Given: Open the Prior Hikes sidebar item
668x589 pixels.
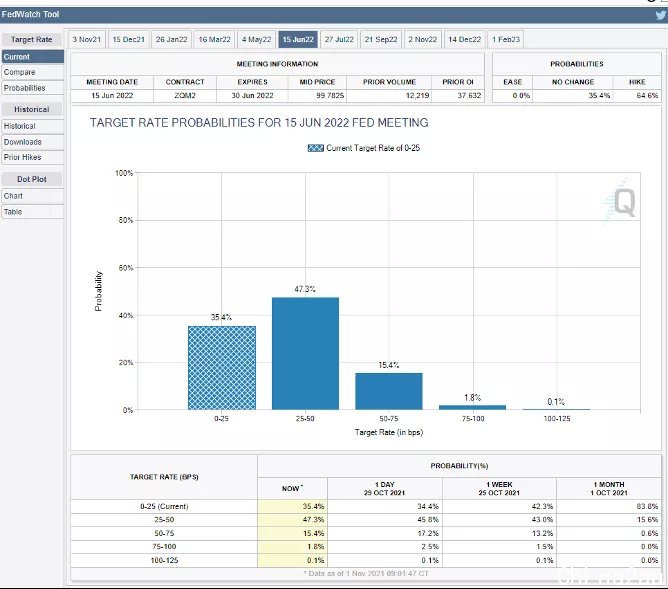Looking at the screenshot, I should [32, 157].
